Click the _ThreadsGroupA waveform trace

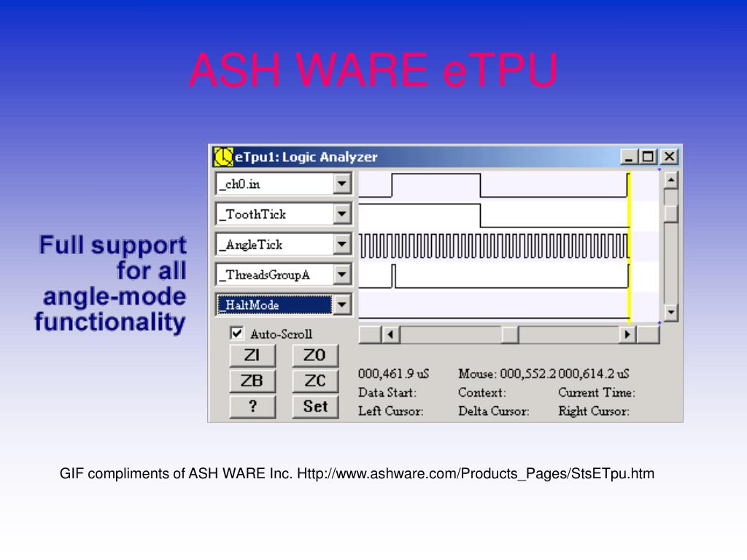pyautogui.click(x=494, y=276)
